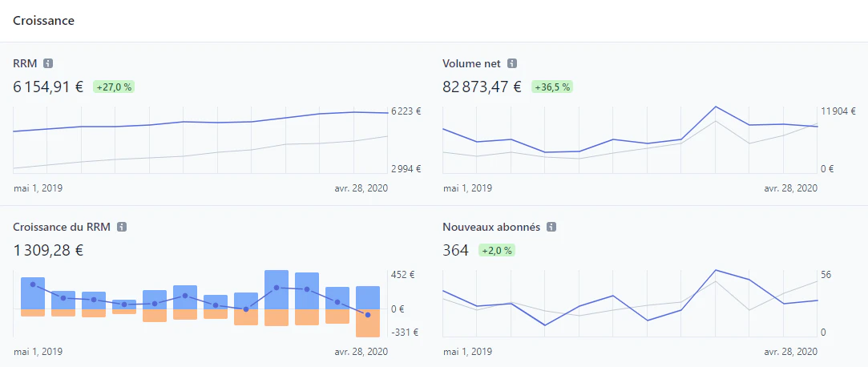Screen dimensions: 868x367
Task: Open the Volume net chart title
Action: pyautogui.click(x=471, y=63)
